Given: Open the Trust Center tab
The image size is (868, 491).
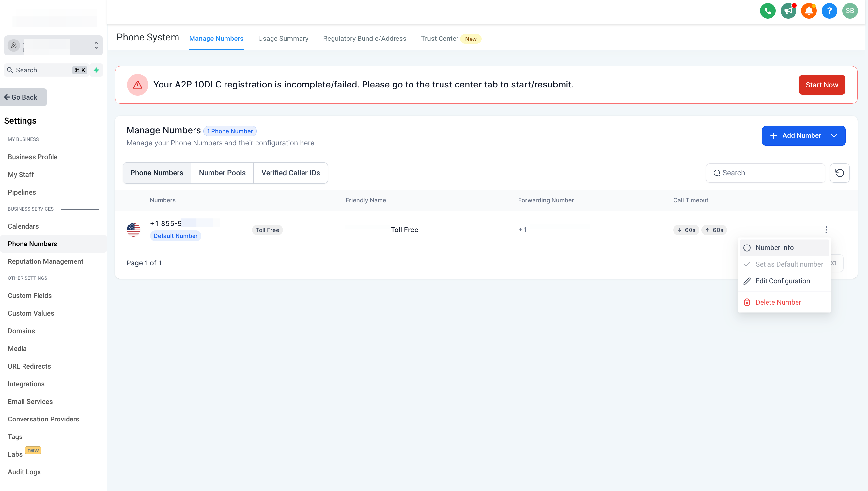Looking at the screenshot, I should click(439, 39).
